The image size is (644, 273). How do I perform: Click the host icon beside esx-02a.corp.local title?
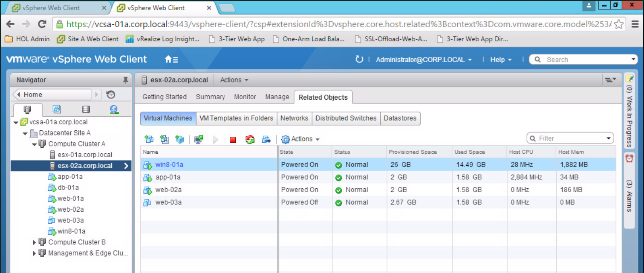(144, 80)
